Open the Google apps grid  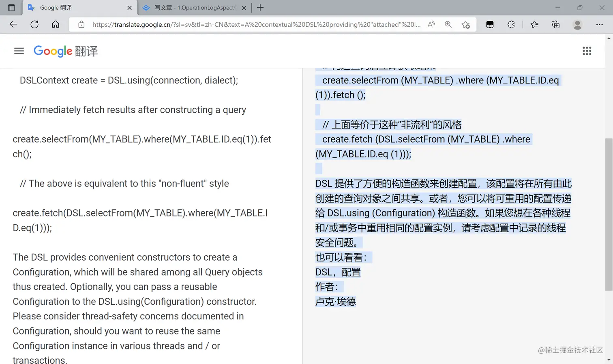click(587, 51)
